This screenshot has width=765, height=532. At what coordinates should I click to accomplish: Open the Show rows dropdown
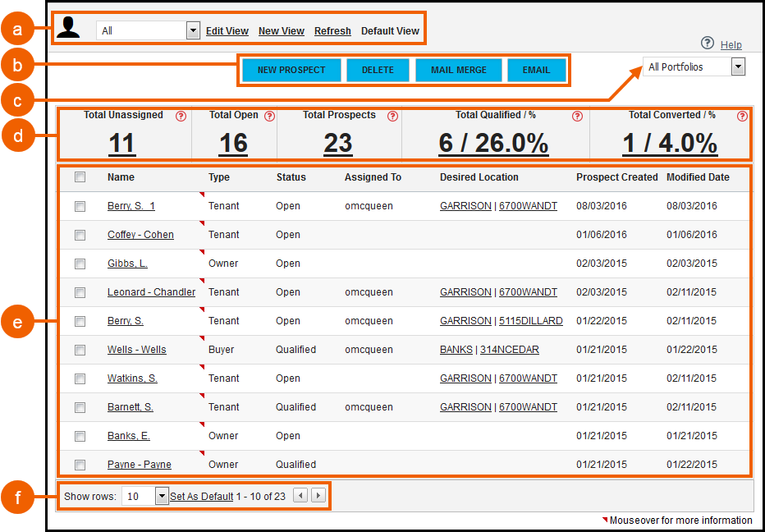click(x=162, y=496)
